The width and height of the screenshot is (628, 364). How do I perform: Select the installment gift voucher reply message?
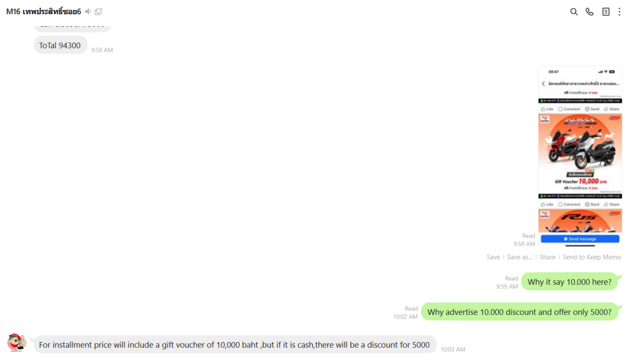(234, 345)
